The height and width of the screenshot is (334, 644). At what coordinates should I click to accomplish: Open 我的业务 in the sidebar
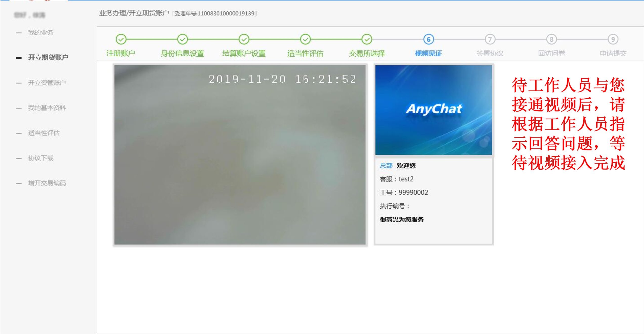40,33
